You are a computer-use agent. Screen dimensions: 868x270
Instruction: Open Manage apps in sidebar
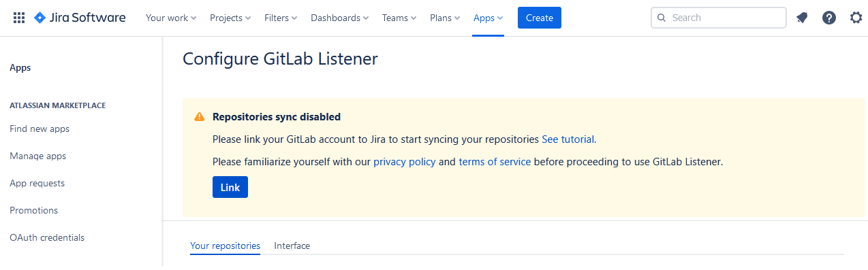tap(38, 156)
